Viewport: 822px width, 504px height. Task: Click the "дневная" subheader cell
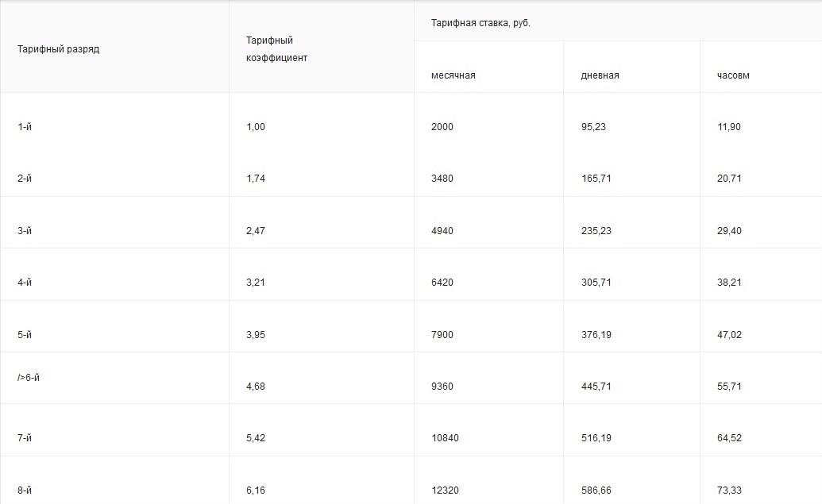coord(600,75)
